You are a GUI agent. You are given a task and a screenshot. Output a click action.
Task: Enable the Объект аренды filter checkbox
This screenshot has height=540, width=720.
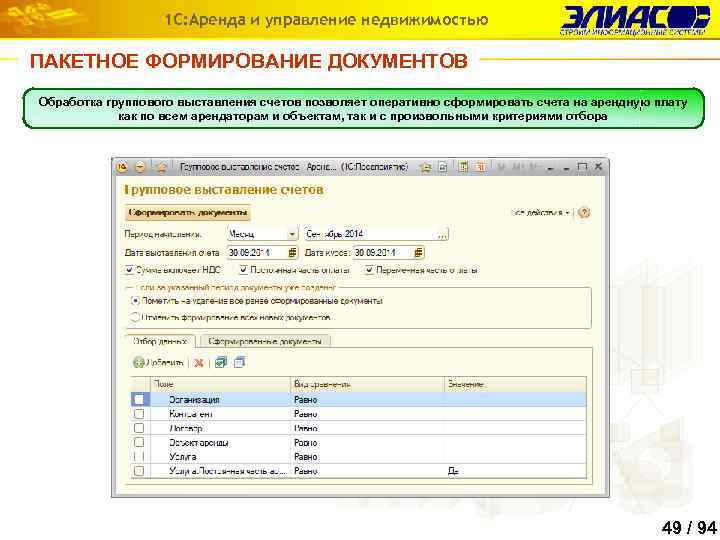[139, 443]
